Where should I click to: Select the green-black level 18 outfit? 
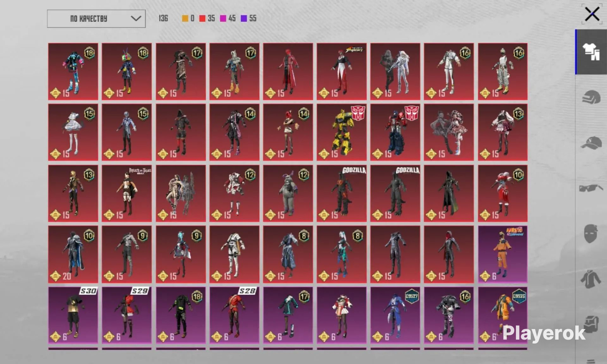coord(181,315)
